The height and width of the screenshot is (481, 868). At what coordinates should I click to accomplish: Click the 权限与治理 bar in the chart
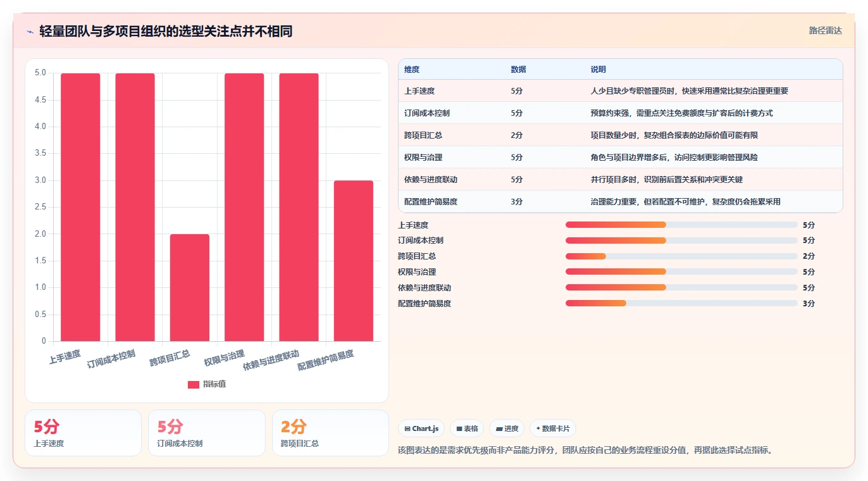click(244, 207)
